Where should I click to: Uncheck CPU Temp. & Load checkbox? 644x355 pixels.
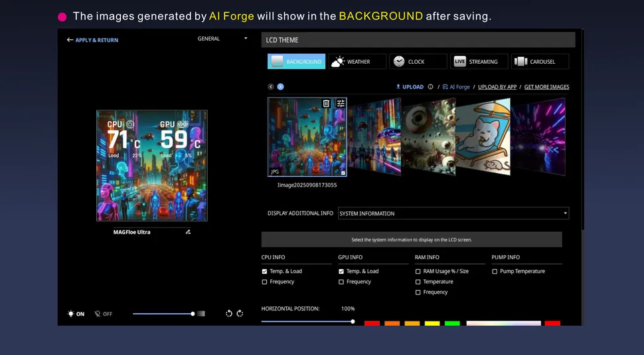point(265,271)
